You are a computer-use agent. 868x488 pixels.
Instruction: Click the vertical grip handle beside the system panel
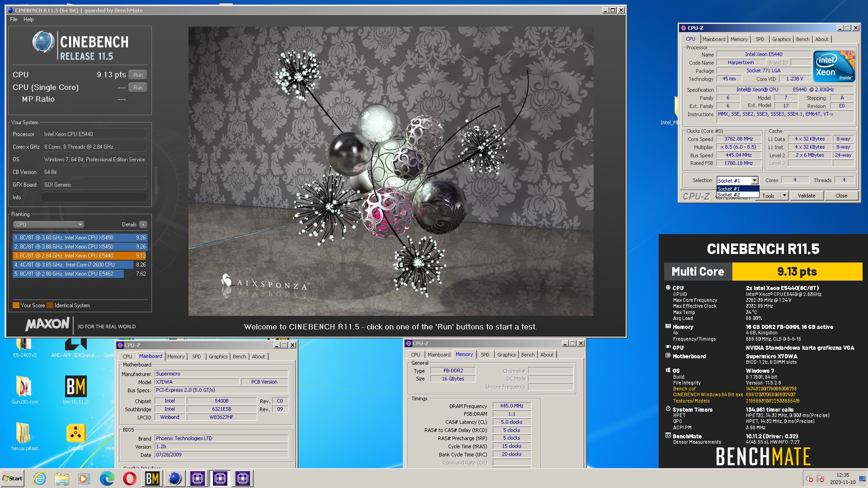[x=156, y=180]
